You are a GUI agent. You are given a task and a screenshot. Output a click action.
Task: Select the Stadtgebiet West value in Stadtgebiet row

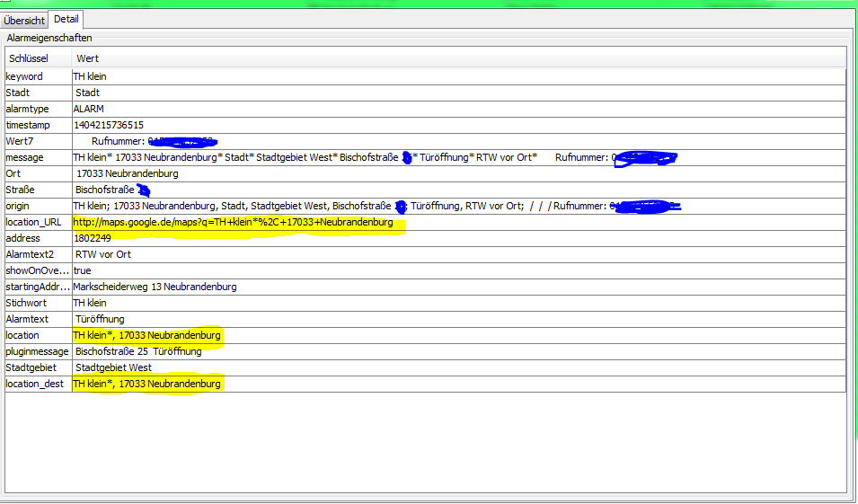point(113,367)
